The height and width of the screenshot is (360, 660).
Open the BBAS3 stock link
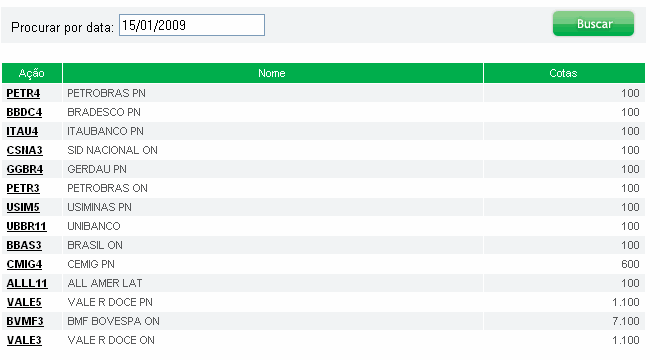tap(24, 245)
